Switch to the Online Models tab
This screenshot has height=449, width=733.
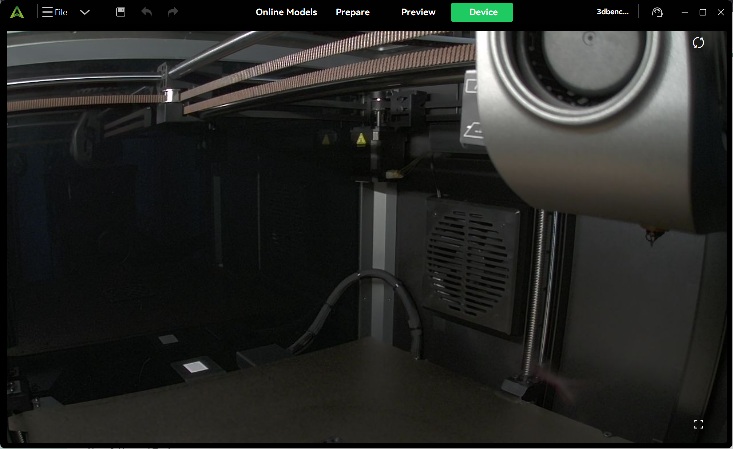286,12
